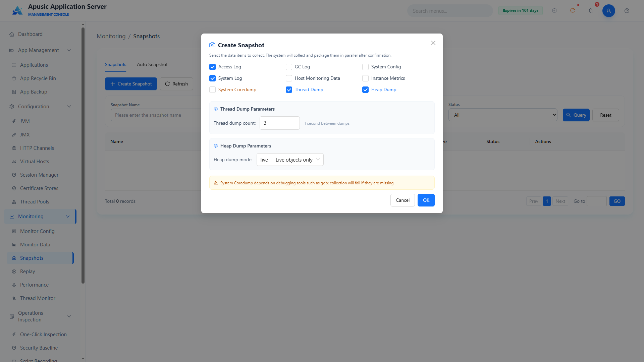
Task: Select the Snapshots tab
Action: pyautogui.click(x=115, y=64)
